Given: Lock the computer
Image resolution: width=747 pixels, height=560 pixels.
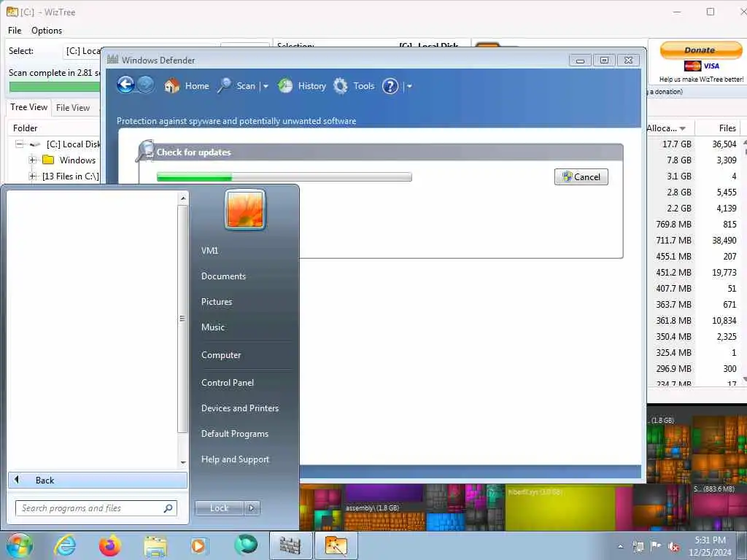Looking at the screenshot, I should click(x=219, y=508).
